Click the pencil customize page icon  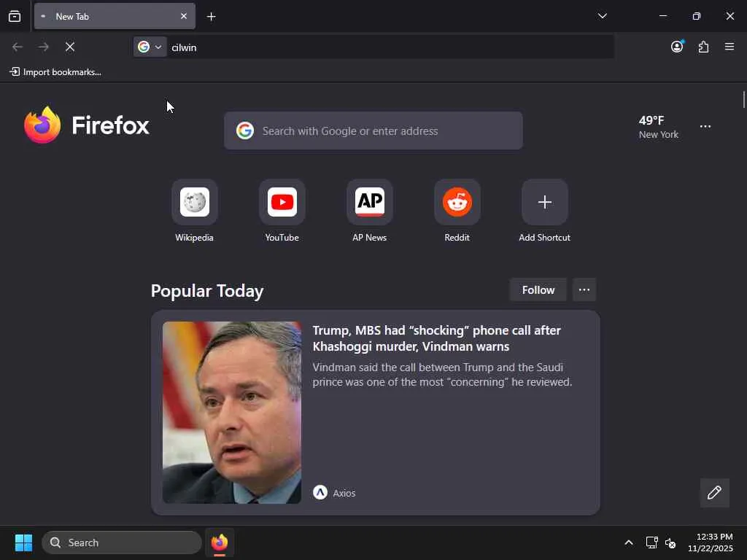pyautogui.click(x=715, y=492)
